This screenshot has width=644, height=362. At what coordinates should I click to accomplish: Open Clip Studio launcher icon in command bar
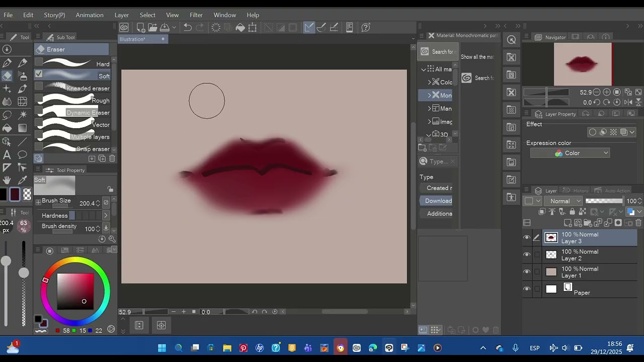(124, 27)
